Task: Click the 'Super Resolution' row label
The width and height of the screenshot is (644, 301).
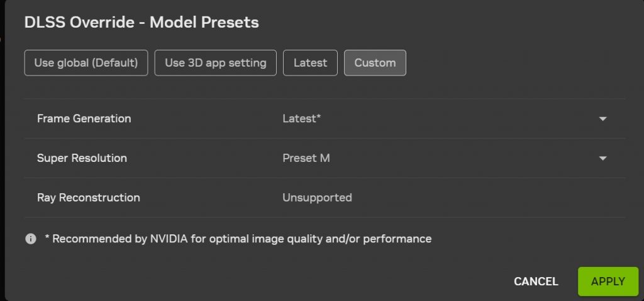Action: 82,158
